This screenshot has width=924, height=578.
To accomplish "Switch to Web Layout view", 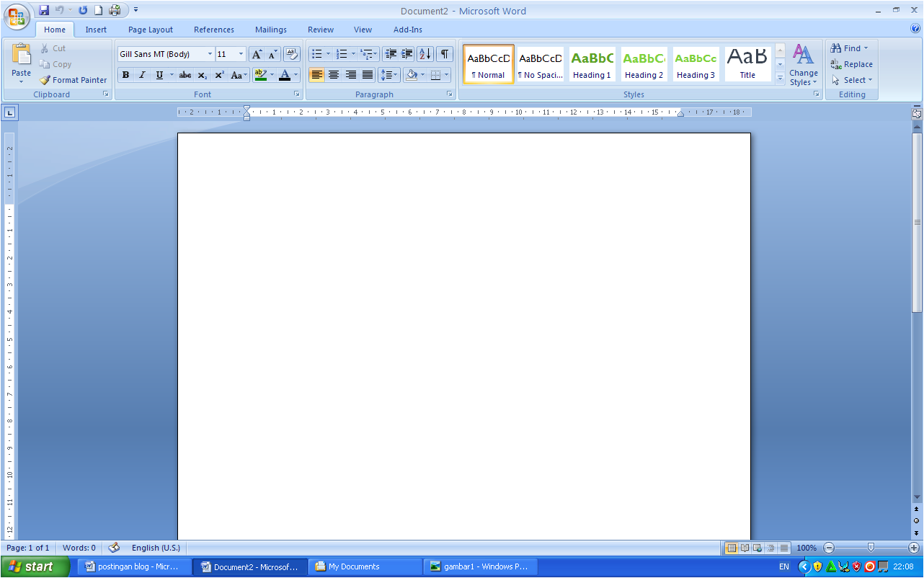I will (758, 548).
